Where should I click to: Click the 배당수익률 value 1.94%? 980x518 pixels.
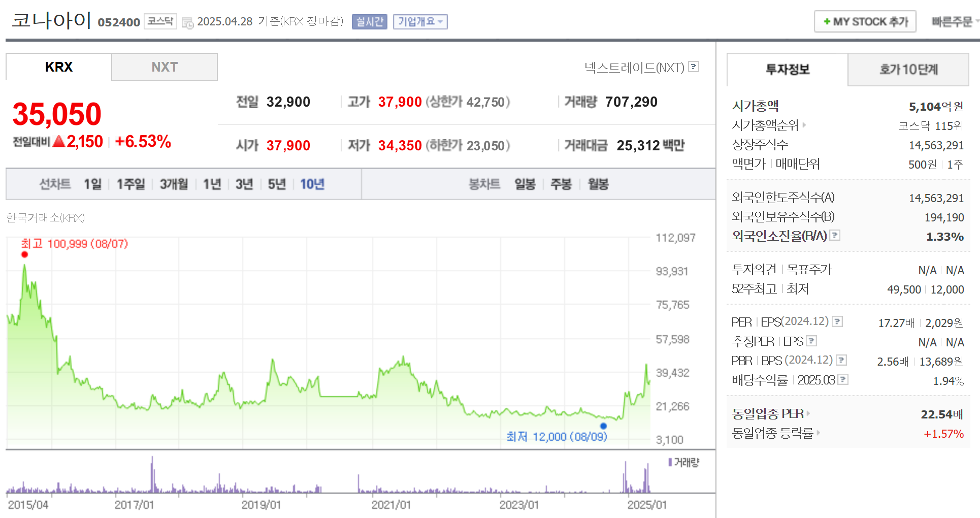pyautogui.click(x=948, y=381)
